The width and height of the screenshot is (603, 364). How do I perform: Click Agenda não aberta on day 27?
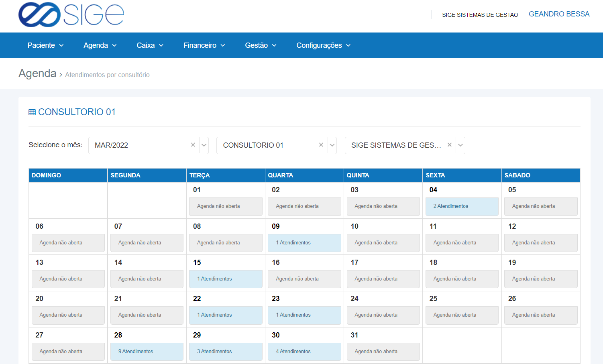point(68,352)
